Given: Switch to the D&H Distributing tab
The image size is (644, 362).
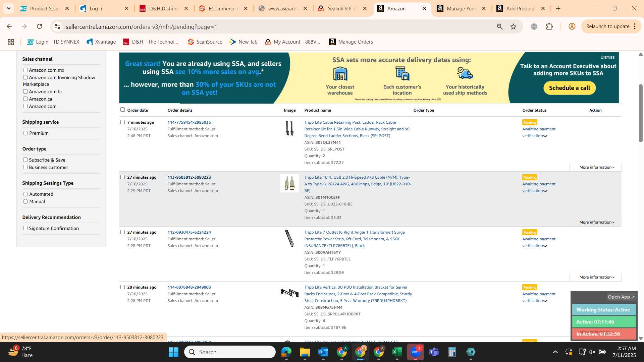Looking at the screenshot, I should 164,8.
